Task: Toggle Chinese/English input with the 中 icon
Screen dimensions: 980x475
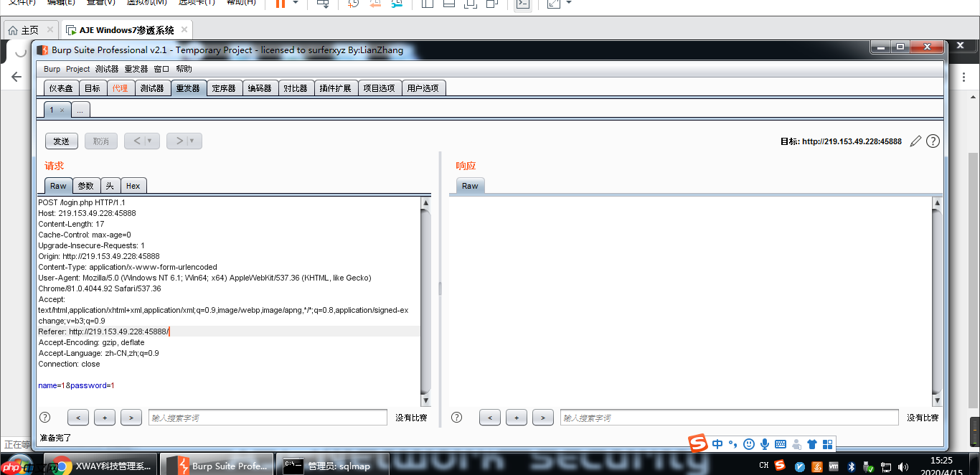Action: pos(717,444)
